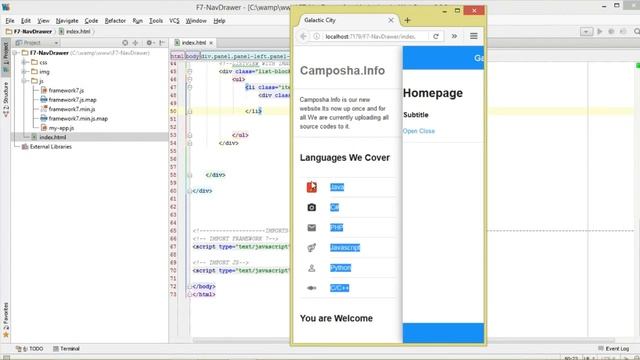
Task: Open the Navigate menu
Action: pyautogui.click(x=67, y=20)
